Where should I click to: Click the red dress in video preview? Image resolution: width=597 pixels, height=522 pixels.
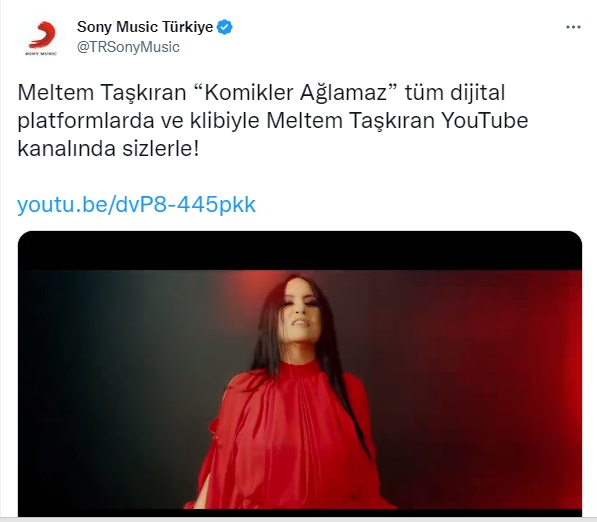tap(289, 438)
